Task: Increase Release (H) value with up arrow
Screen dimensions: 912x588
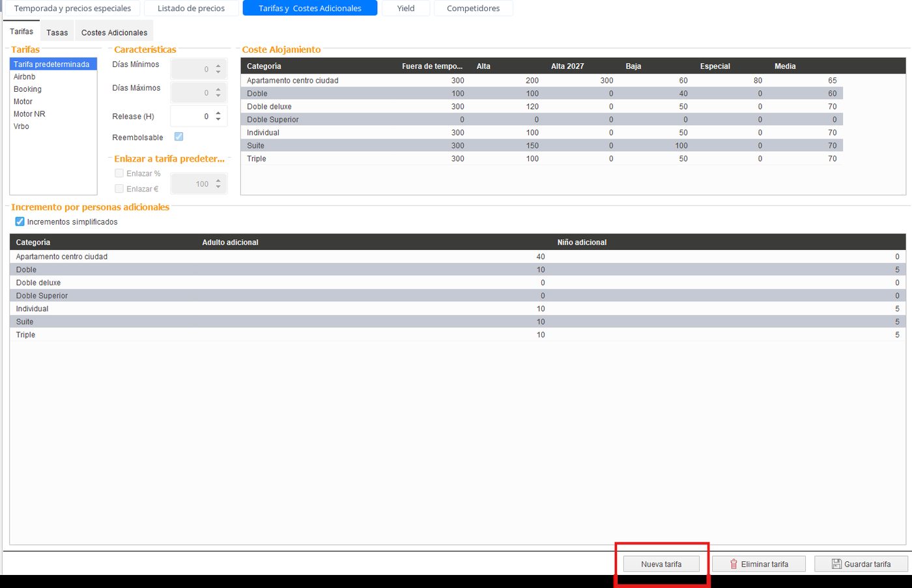Action: click(x=218, y=113)
